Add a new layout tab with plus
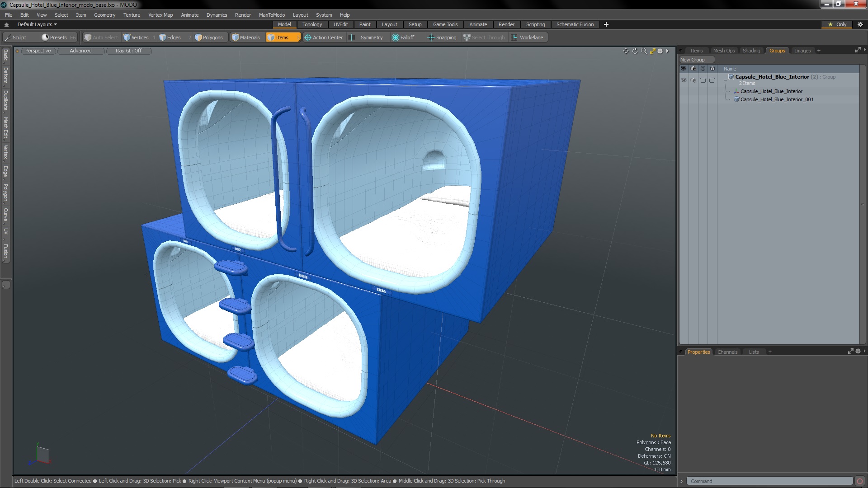Viewport: 868px width, 488px height. pos(606,24)
